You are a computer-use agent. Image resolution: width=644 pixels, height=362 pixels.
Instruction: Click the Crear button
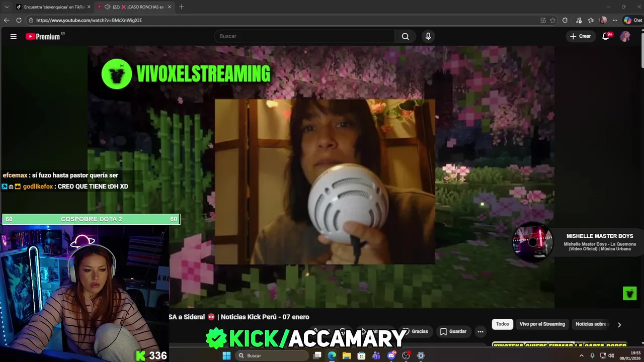[580, 36]
